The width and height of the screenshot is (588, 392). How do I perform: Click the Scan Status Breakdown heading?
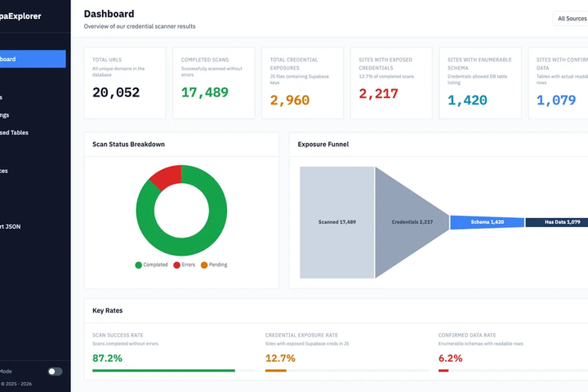(x=129, y=145)
